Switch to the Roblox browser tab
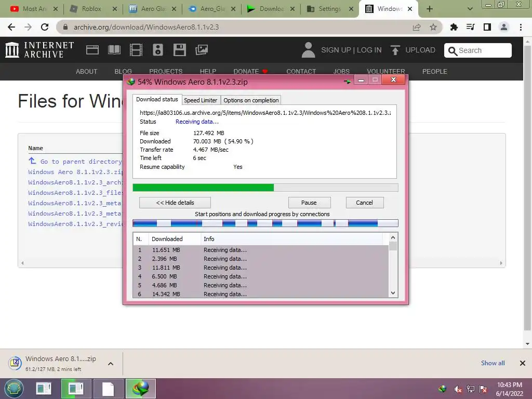Screen dimensions: 532x399 pos(94,9)
